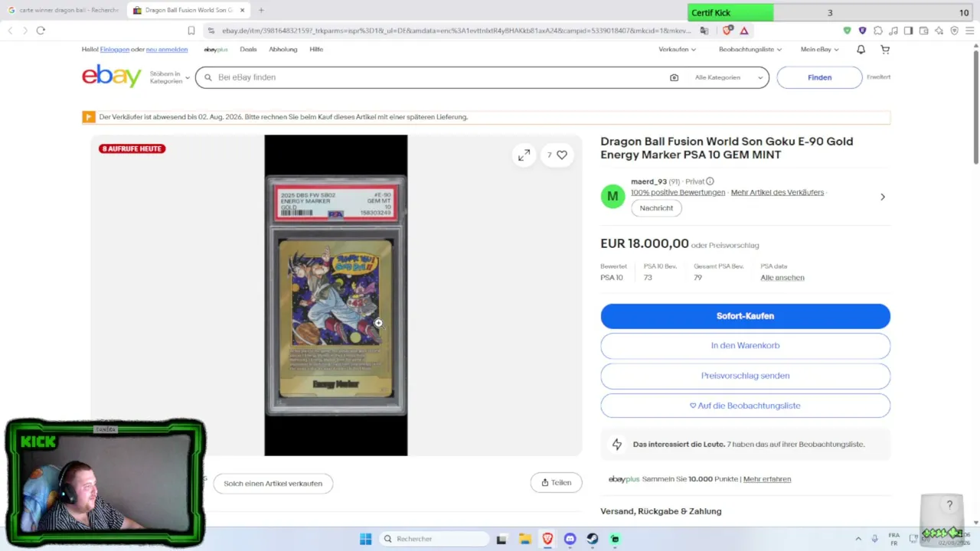The height and width of the screenshot is (551, 980).
Task: Open eBay notifications bell
Action: (x=861, y=49)
